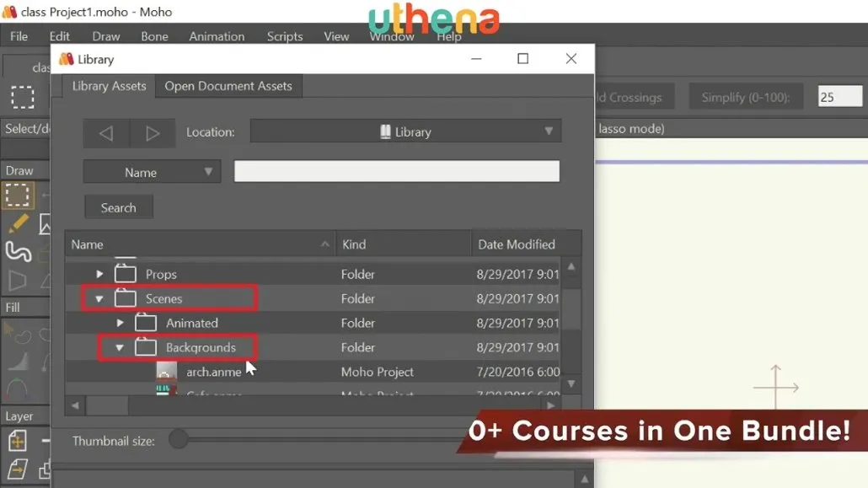Click the Animated folder icon

point(146,322)
